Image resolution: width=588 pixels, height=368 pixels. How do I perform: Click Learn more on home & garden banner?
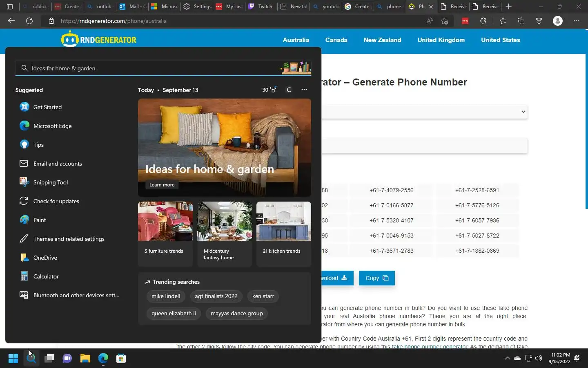click(x=162, y=185)
